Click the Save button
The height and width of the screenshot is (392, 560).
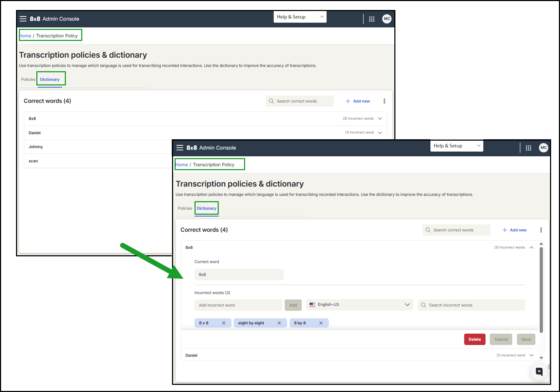[526, 339]
